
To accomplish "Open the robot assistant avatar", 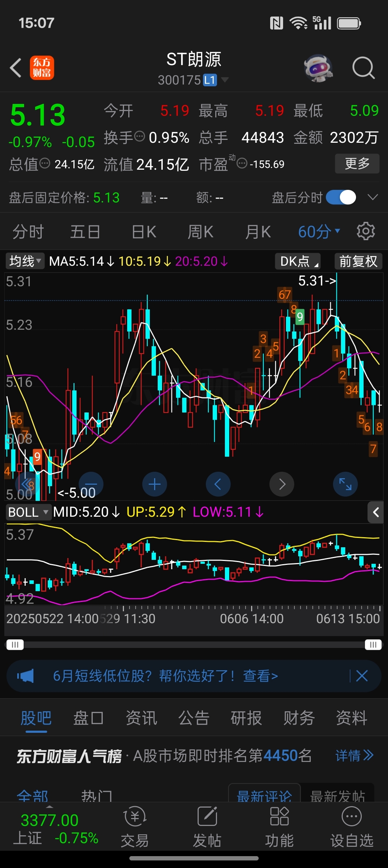I will coord(318,68).
